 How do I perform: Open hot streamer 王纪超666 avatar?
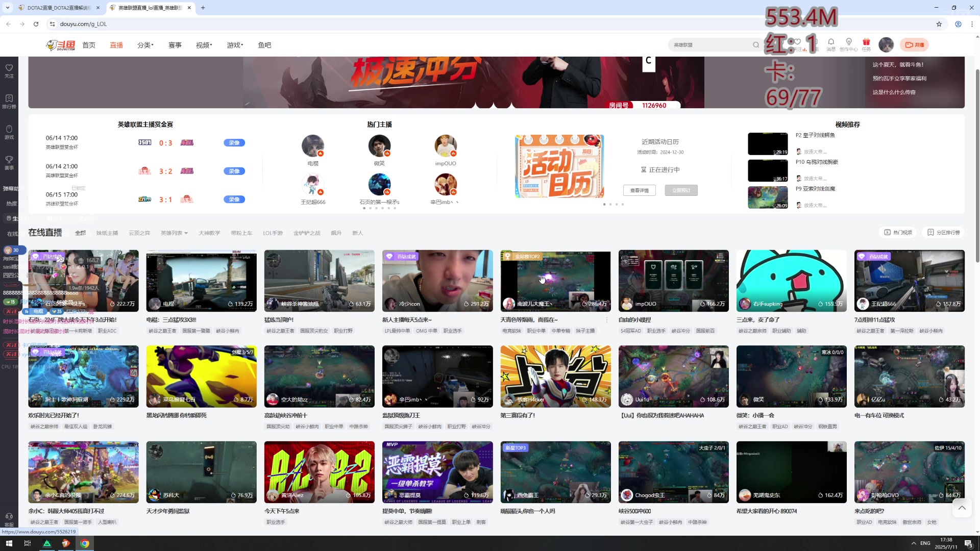tap(313, 185)
